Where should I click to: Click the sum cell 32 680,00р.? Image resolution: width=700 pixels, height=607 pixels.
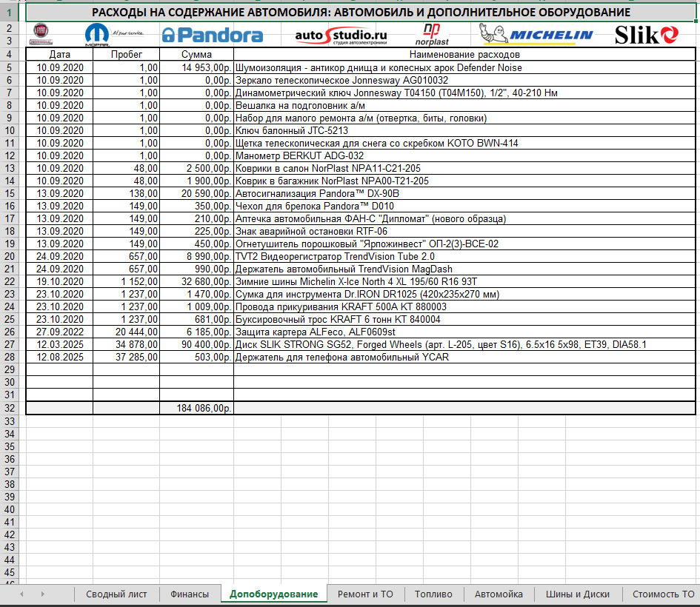[196, 282]
